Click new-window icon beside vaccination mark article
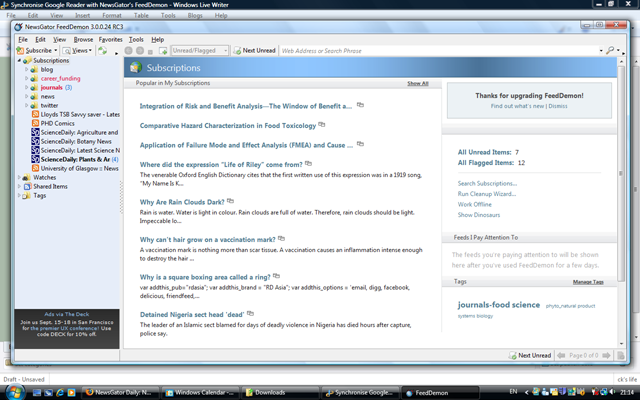 click(x=282, y=238)
